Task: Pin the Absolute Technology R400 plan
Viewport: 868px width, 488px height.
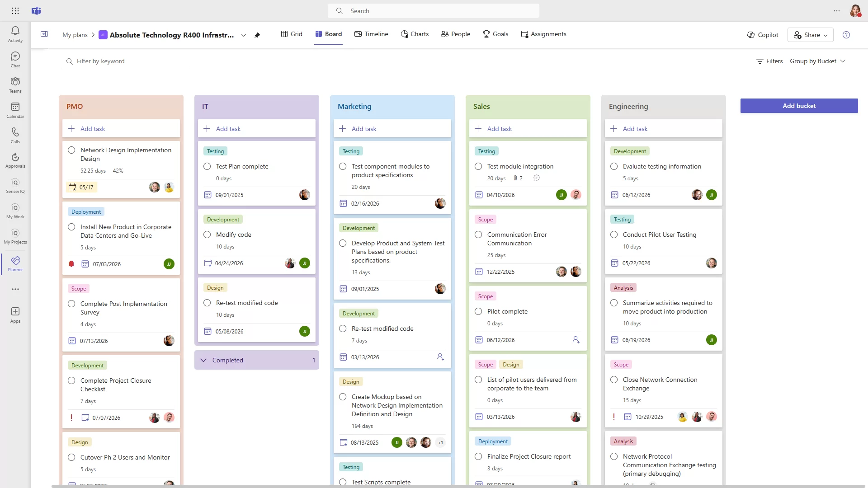Action: (258, 35)
